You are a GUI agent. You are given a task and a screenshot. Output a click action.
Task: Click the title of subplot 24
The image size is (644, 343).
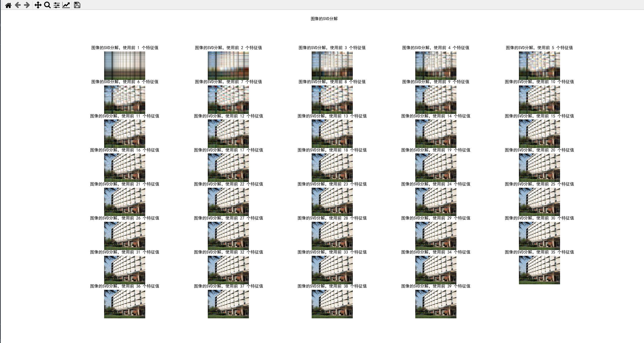click(x=435, y=184)
